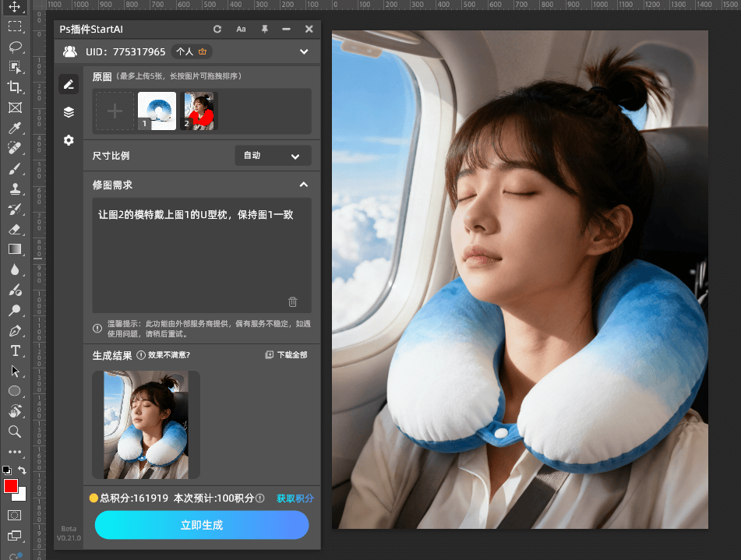Refresh the StartAI plugin panel
The image size is (741, 560).
click(217, 29)
